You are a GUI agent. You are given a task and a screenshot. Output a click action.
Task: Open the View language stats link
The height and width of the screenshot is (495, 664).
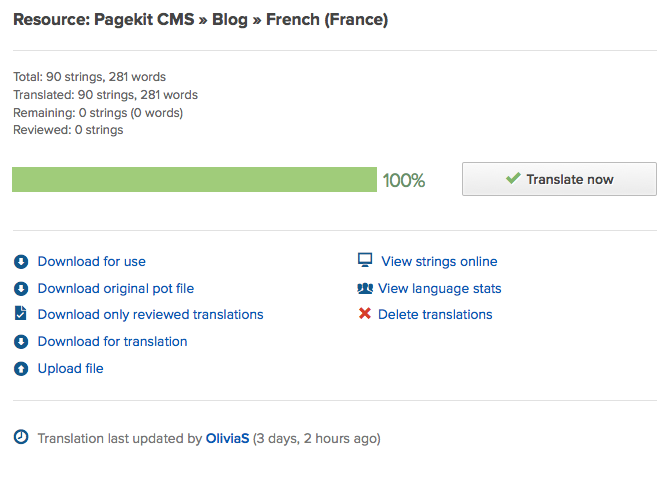(439, 289)
